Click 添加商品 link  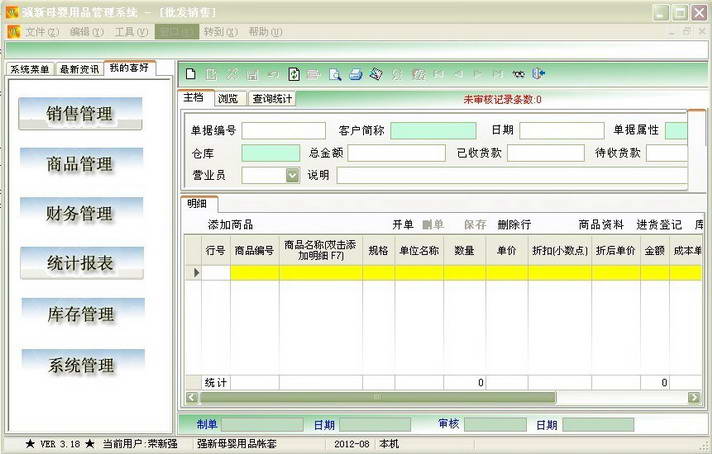(231, 224)
